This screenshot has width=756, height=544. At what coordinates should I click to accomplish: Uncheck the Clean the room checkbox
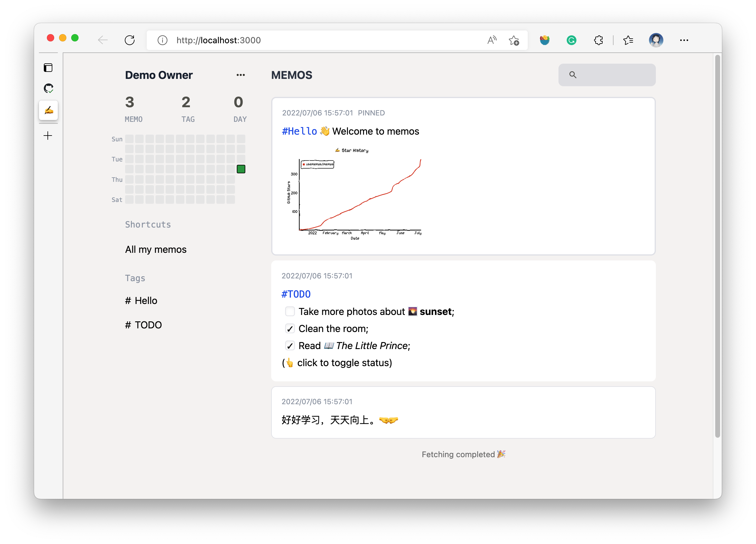290,329
